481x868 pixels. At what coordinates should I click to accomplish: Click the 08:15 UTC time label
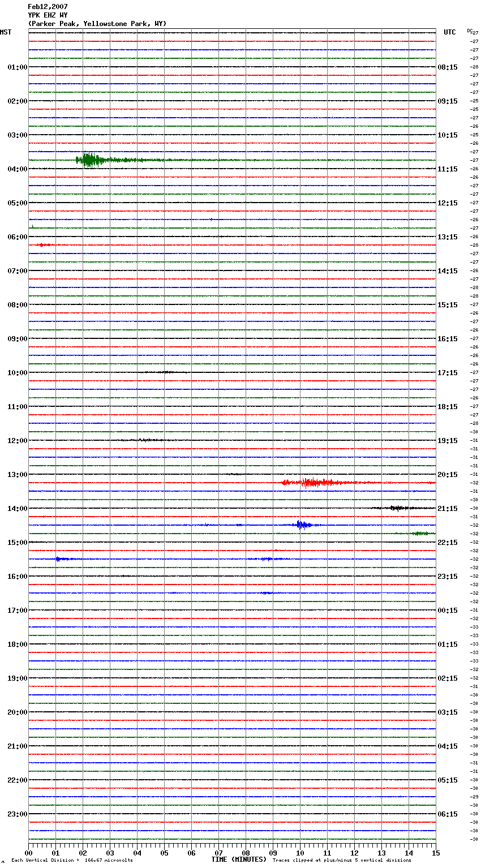click(x=448, y=67)
